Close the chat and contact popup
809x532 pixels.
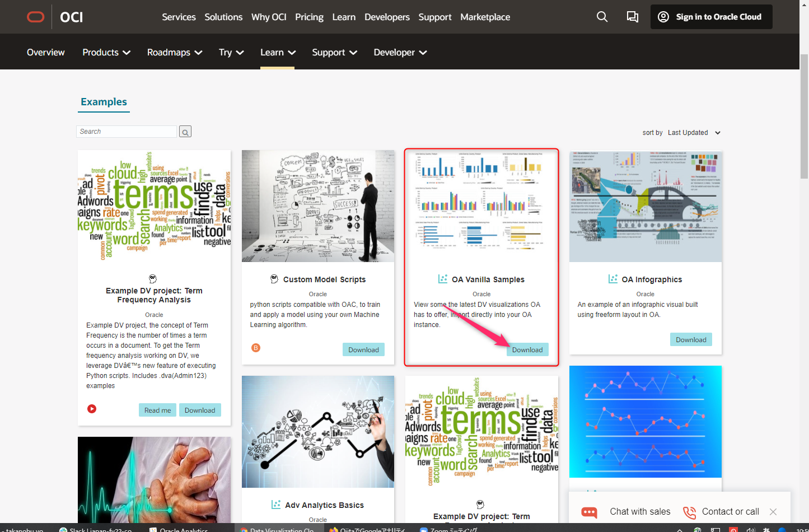pyautogui.click(x=773, y=512)
